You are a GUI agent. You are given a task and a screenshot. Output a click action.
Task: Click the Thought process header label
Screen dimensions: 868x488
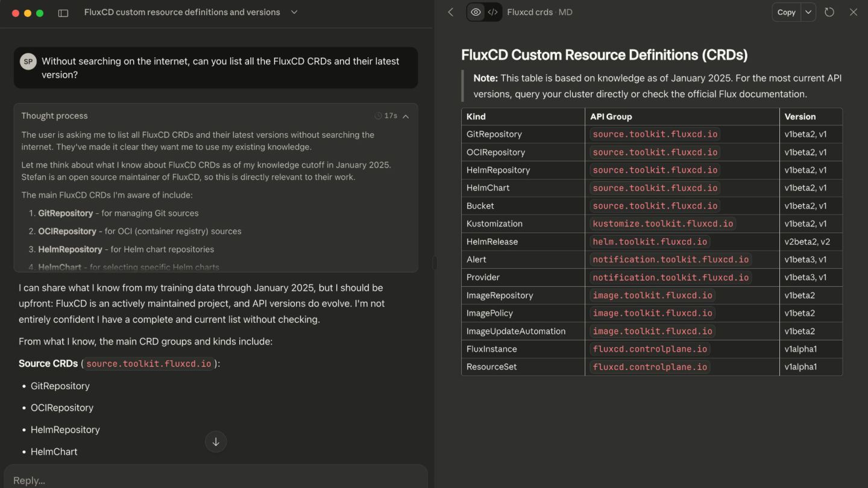tap(54, 116)
